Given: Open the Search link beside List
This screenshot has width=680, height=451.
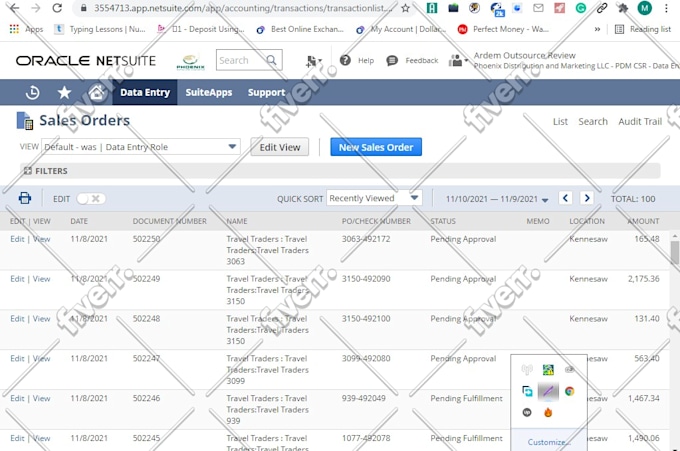Looking at the screenshot, I should [x=593, y=122].
